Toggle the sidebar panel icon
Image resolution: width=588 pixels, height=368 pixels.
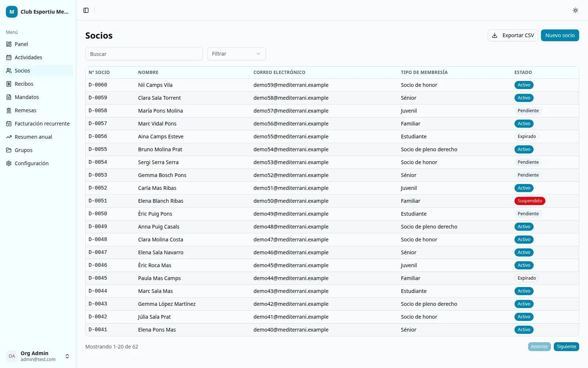point(86,10)
